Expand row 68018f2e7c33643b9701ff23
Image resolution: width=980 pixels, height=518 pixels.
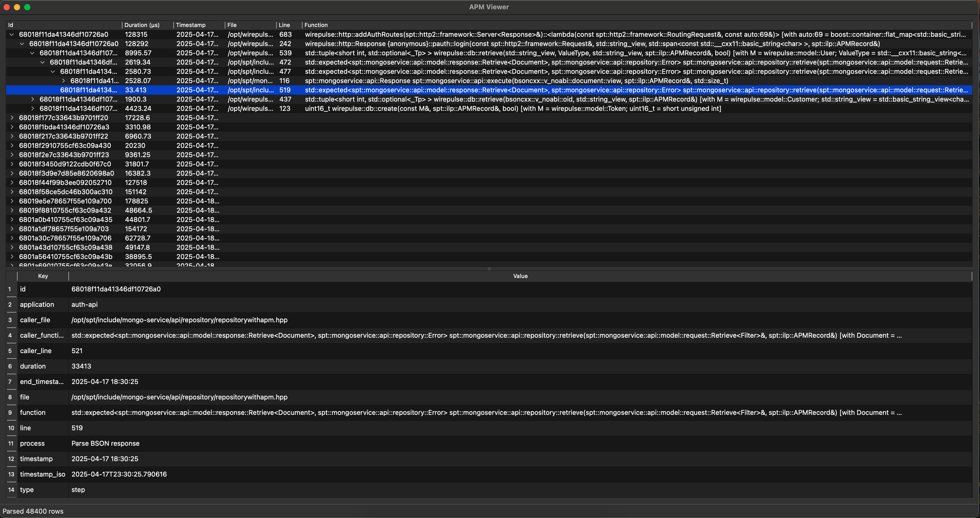tap(12, 155)
